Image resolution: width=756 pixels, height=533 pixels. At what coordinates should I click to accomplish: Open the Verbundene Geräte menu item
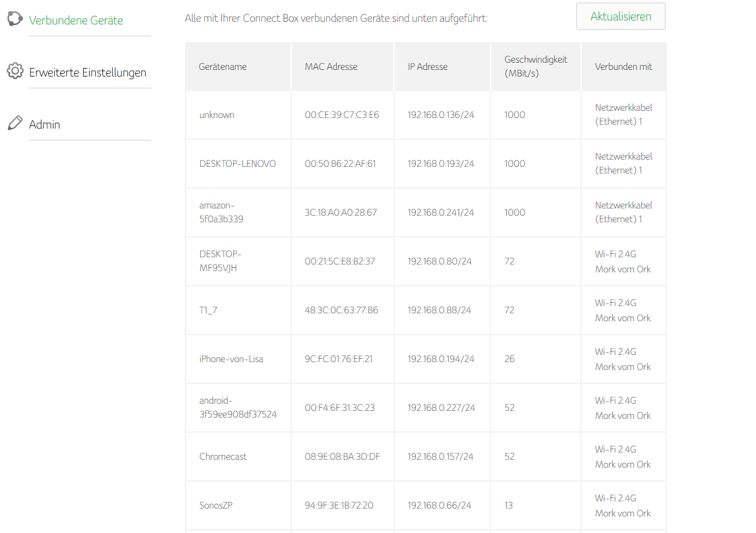tap(76, 20)
